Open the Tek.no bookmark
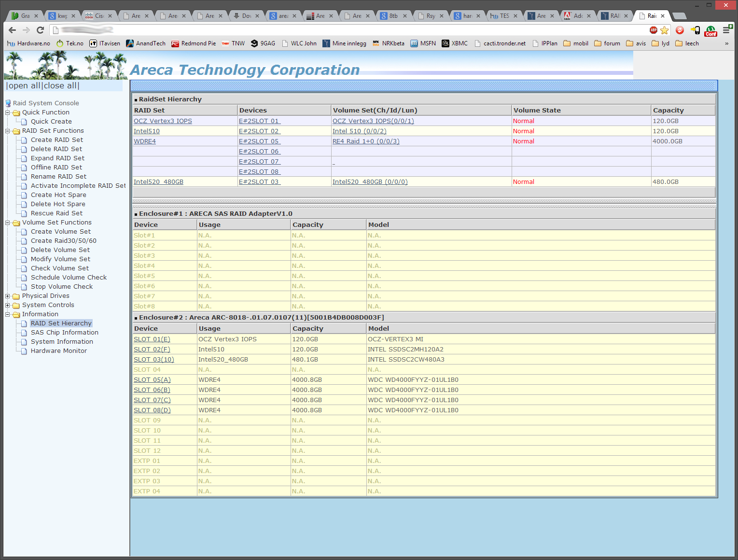 point(70,43)
